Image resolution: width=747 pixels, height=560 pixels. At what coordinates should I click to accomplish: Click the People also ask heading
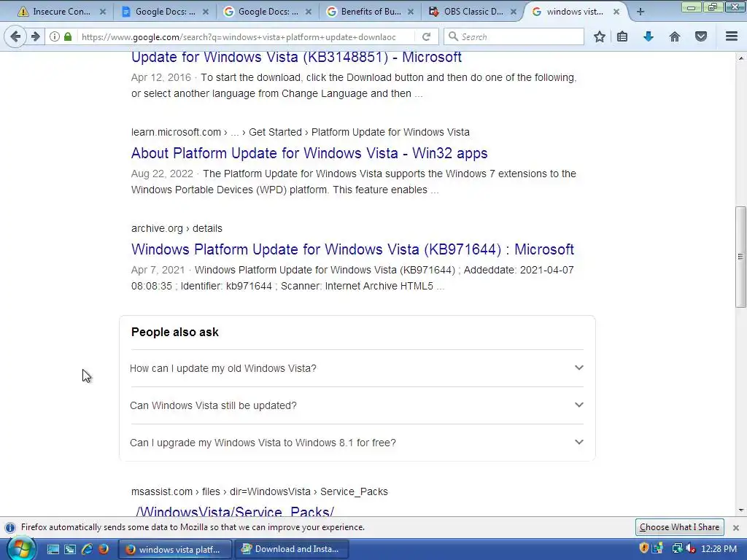pyautogui.click(x=175, y=332)
